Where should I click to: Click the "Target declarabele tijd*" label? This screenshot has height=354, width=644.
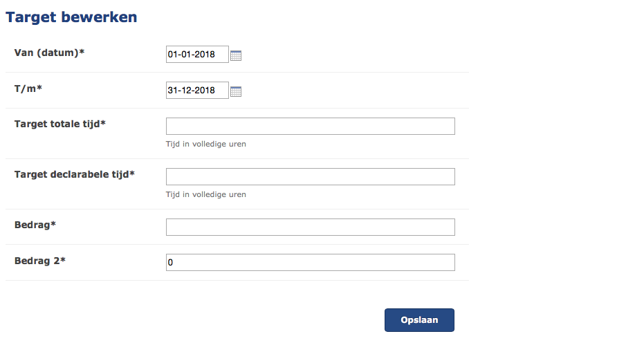tap(74, 174)
